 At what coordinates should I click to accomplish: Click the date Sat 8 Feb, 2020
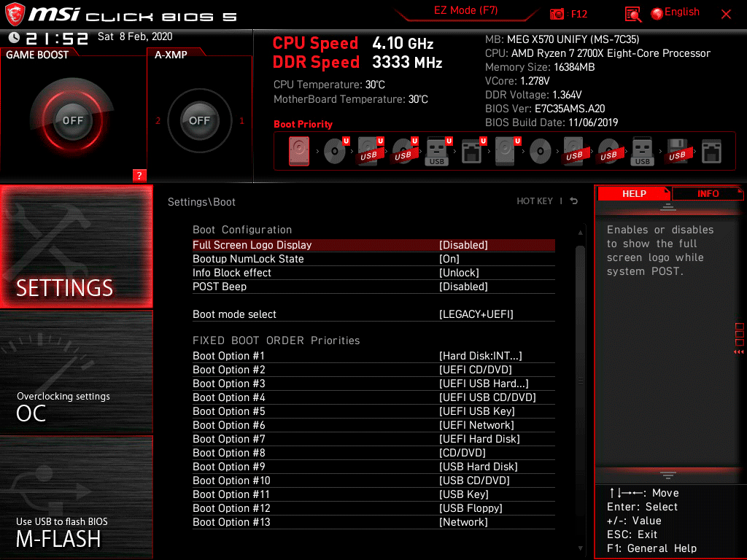[x=135, y=36]
